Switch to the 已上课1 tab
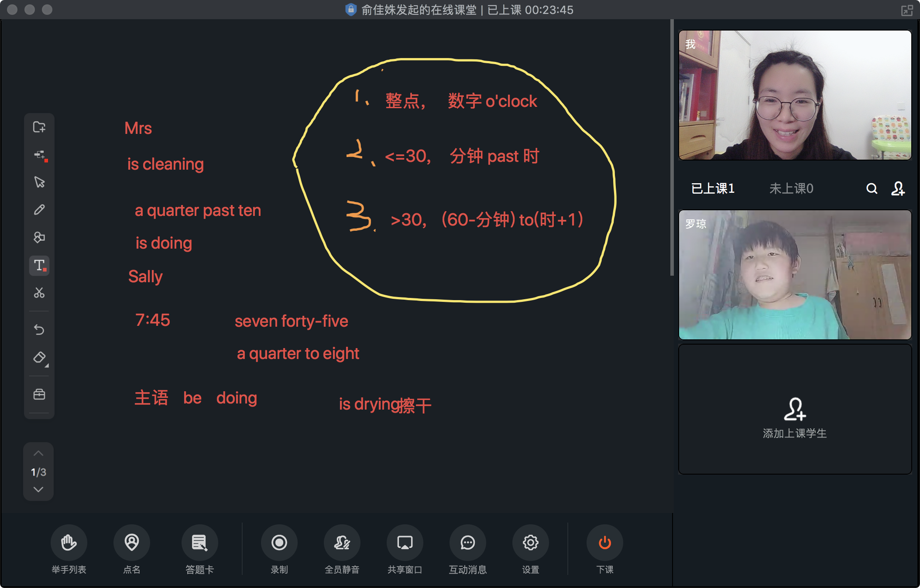920x588 pixels. point(713,189)
